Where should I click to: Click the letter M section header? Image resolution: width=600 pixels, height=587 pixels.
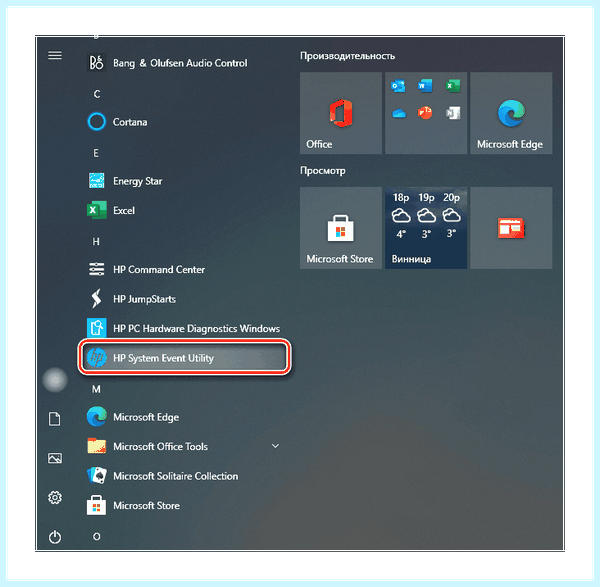[x=96, y=389]
